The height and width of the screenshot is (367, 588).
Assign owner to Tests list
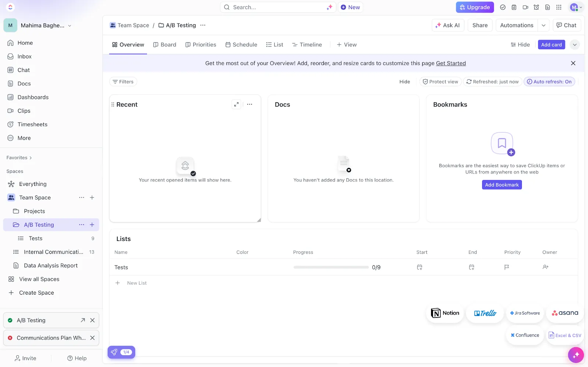545,267
